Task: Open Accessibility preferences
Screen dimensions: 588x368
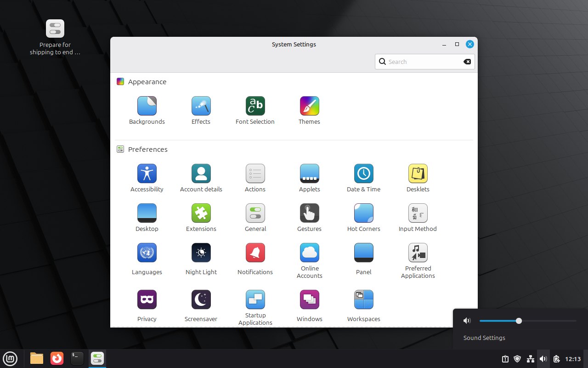Action: 147,178
